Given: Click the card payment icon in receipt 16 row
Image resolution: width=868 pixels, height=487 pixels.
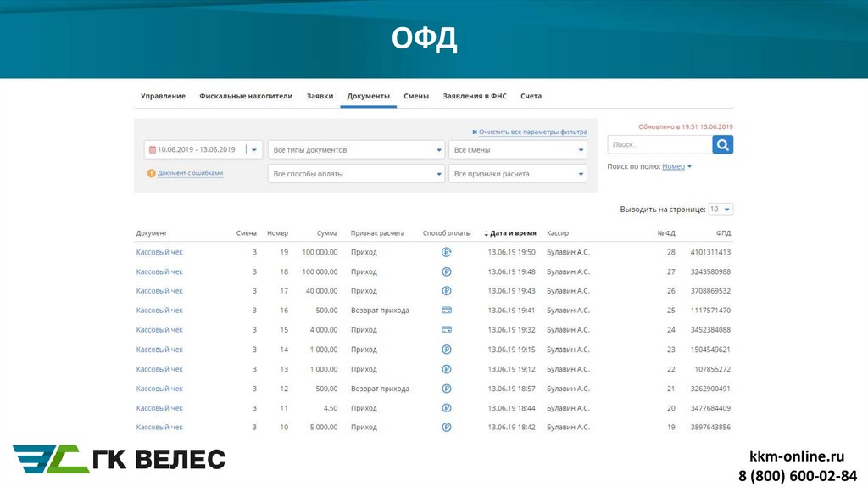Looking at the screenshot, I should click(447, 311).
